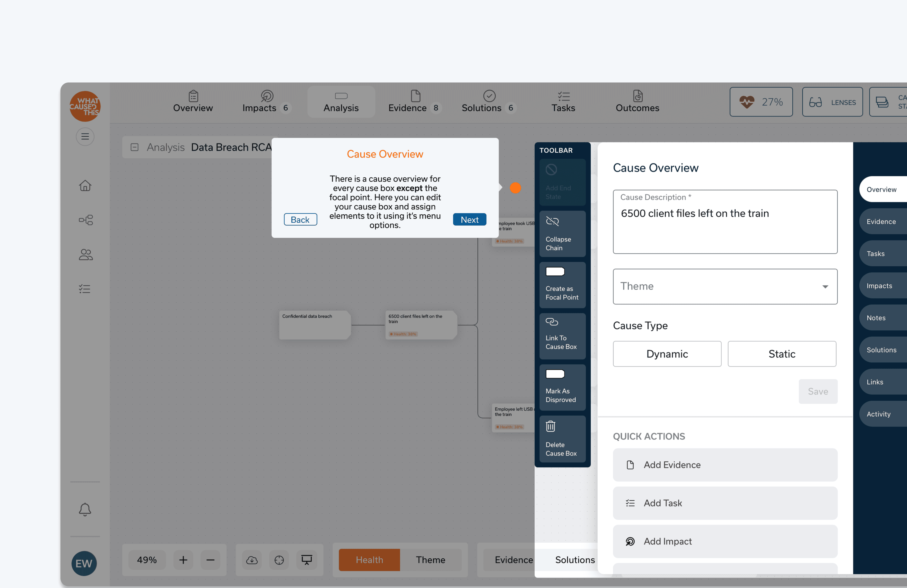The image size is (907, 588).
Task: Click the presentation screen icon
Action: (306, 559)
